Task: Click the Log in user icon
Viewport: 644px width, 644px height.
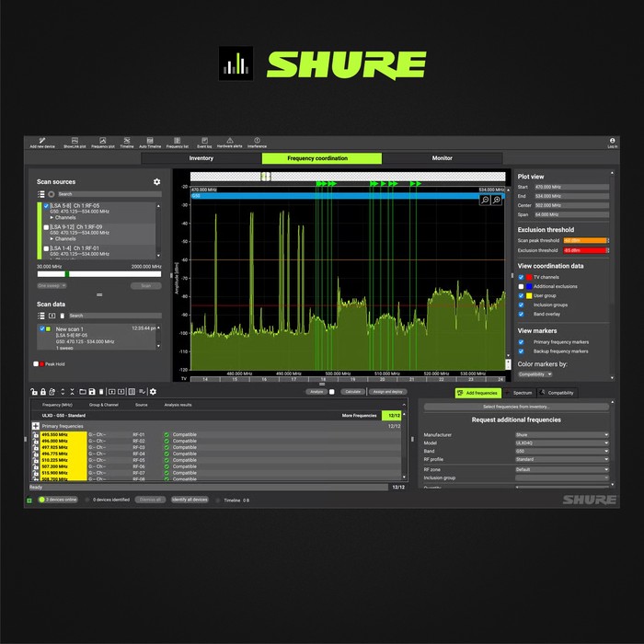Action: pyautogui.click(x=612, y=143)
